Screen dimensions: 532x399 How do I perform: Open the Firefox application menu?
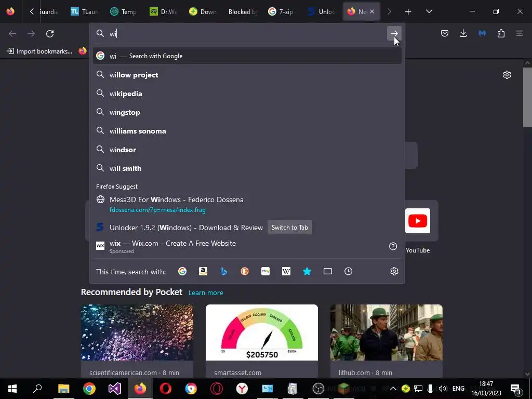tap(520, 33)
